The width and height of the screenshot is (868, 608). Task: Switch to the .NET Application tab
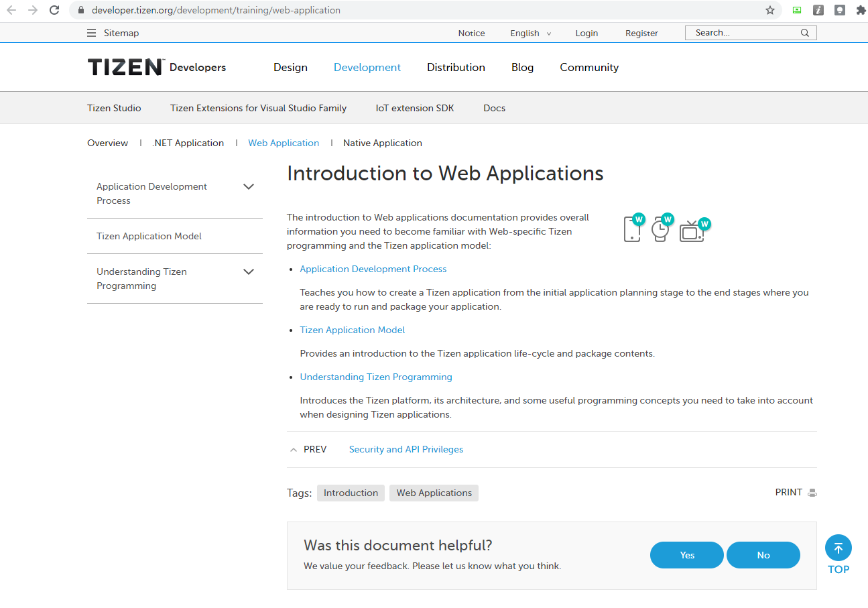[188, 143]
